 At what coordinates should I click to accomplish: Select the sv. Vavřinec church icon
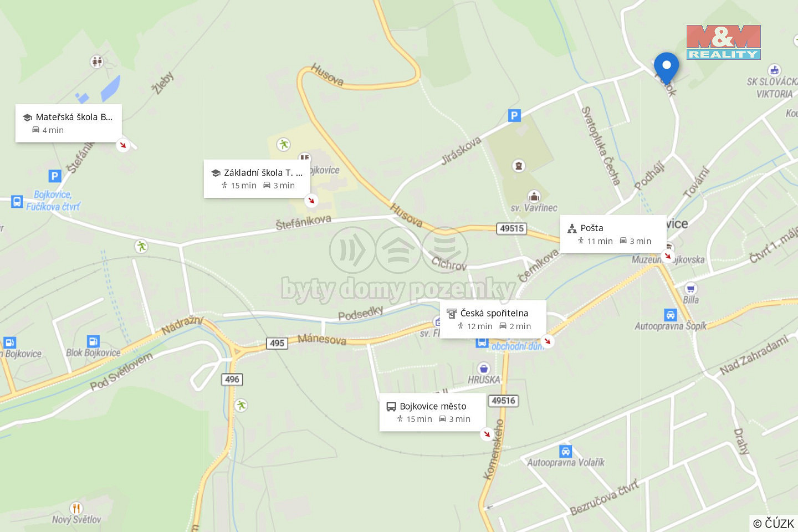pos(534,196)
